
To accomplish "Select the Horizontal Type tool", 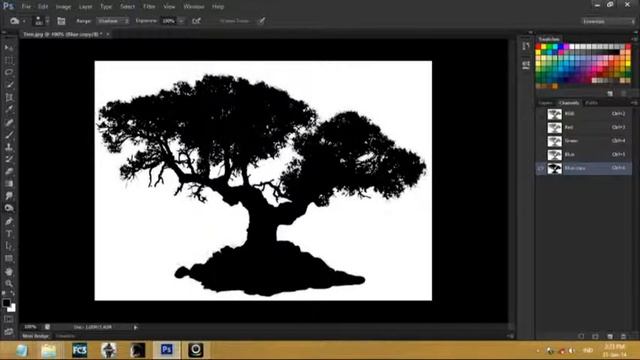I will coord(9,234).
